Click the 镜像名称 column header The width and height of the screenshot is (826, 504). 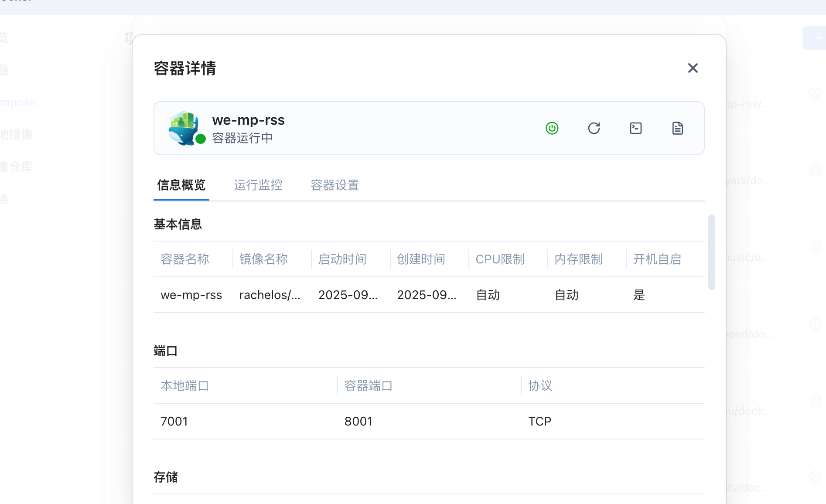click(263, 259)
